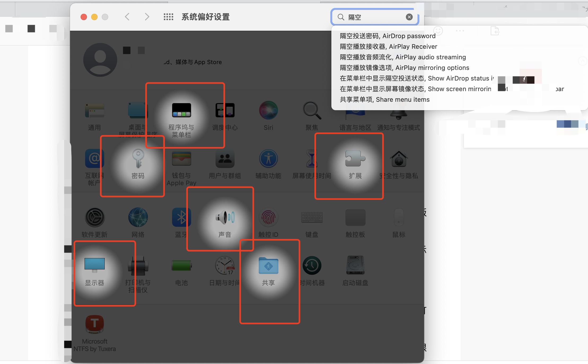588x364 pixels.
Task: Click the back navigation arrow
Action: [x=127, y=17]
